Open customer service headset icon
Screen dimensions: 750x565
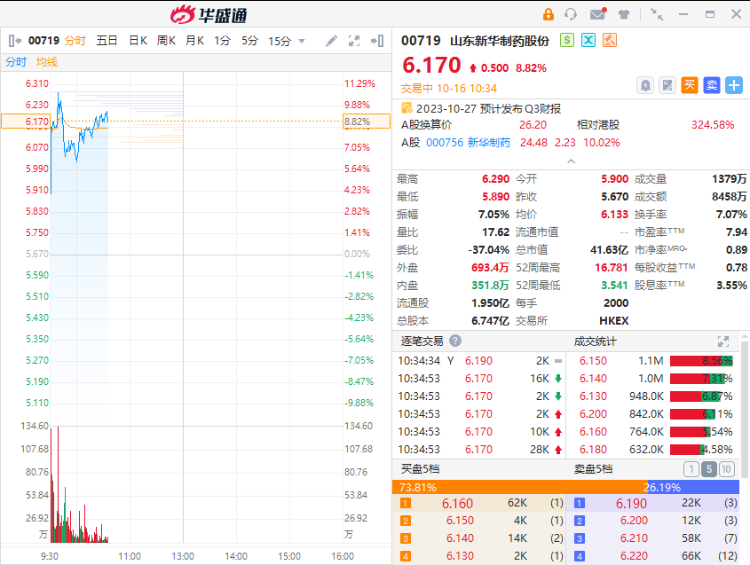[x=571, y=14]
